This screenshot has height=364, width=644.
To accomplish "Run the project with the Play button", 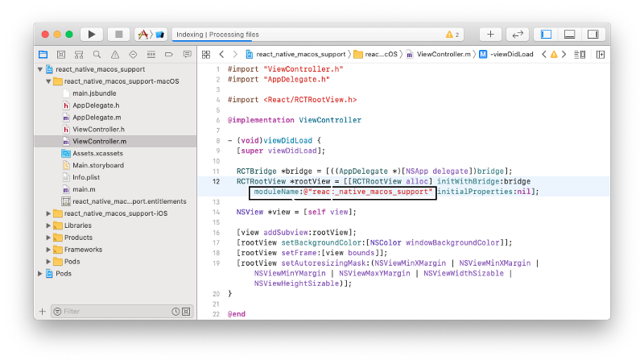I will tap(91, 35).
